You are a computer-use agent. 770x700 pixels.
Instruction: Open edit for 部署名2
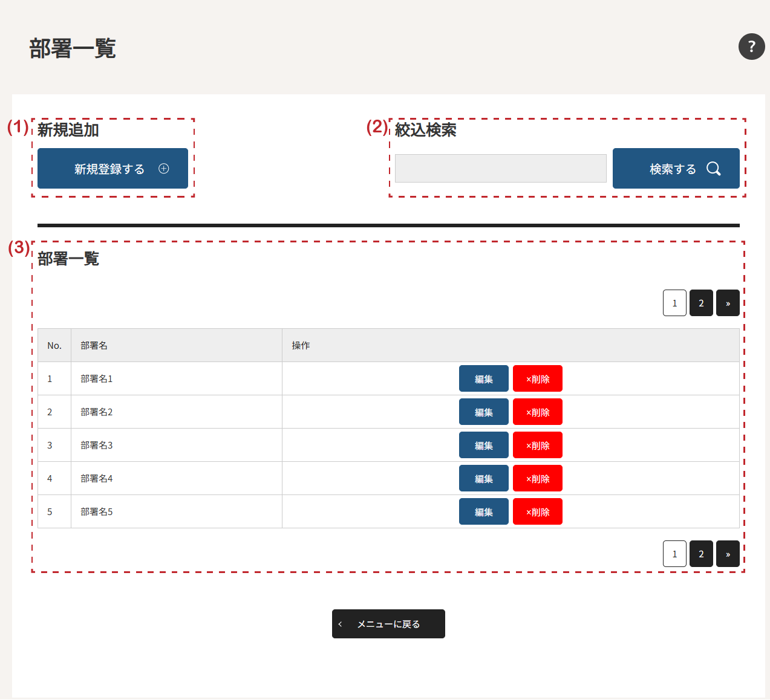(x=483, y=412)
